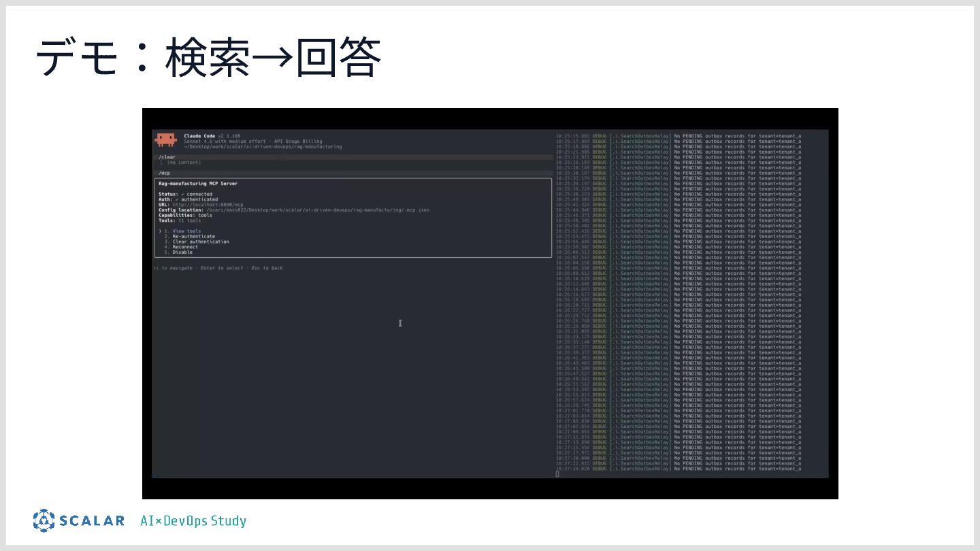980x551 pixels.
Task: Click the "Auth: authenticated" line
Action: [x=189, y=199]
